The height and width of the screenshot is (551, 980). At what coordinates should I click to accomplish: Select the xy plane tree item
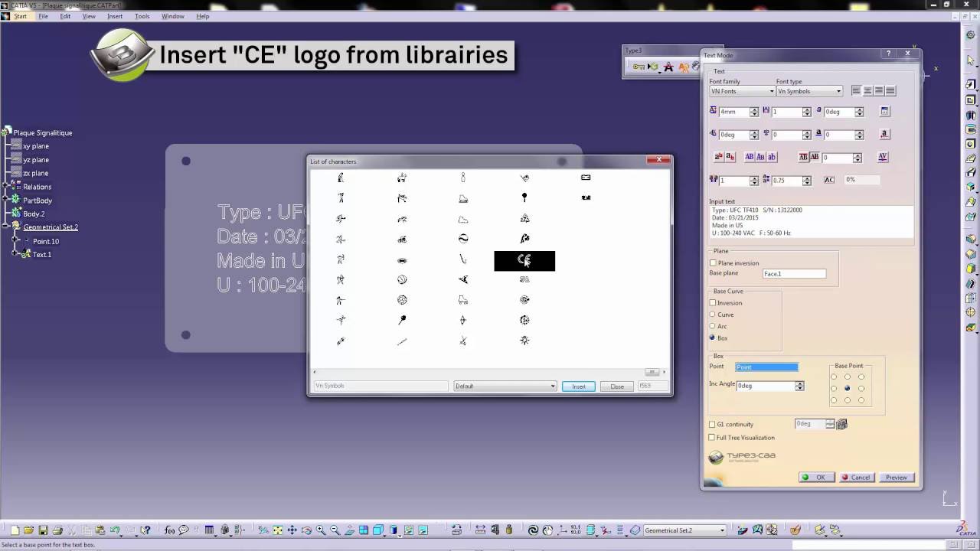tap(36, 146)
